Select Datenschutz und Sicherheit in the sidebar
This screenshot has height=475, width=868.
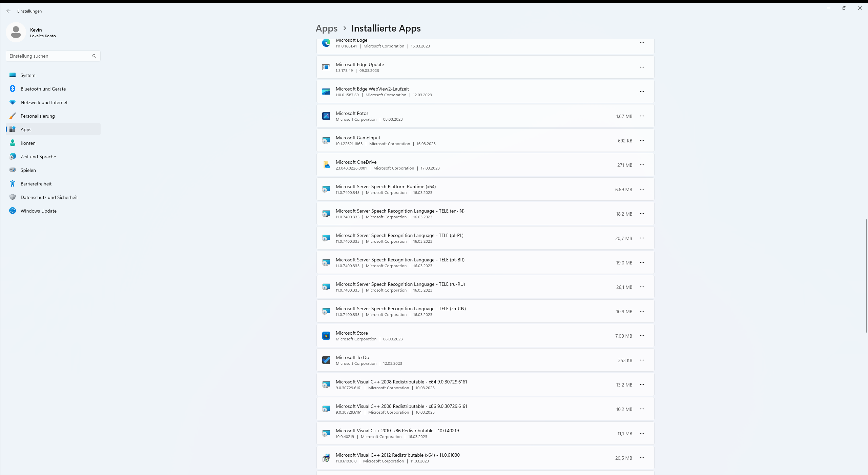click(49, 197)
